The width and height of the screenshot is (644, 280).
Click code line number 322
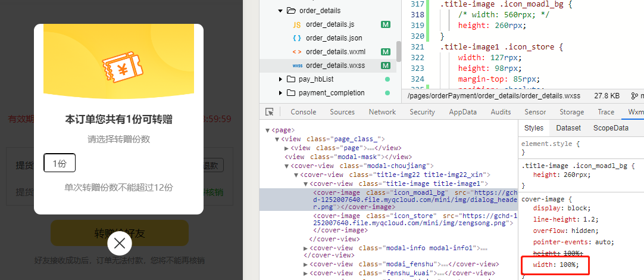click(417, 57)
